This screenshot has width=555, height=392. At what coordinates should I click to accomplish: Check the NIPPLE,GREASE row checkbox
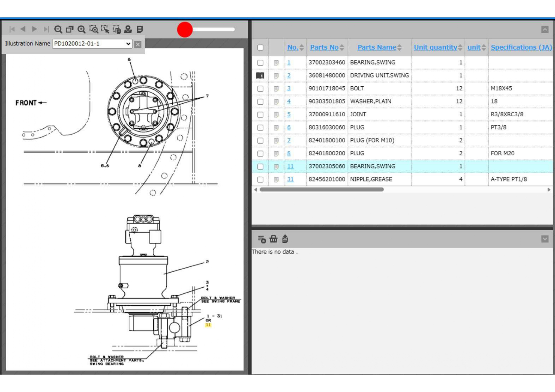pyautogui.click(x=260, y=180)
